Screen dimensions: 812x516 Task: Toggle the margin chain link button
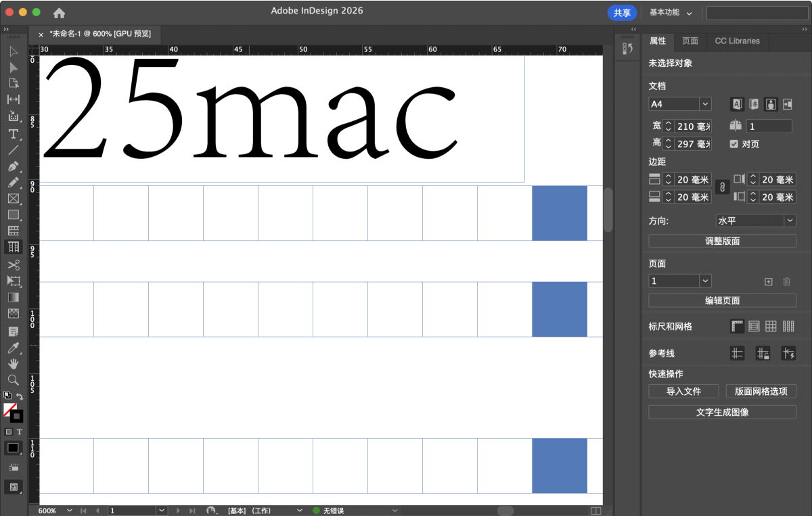tap(722, 187)
